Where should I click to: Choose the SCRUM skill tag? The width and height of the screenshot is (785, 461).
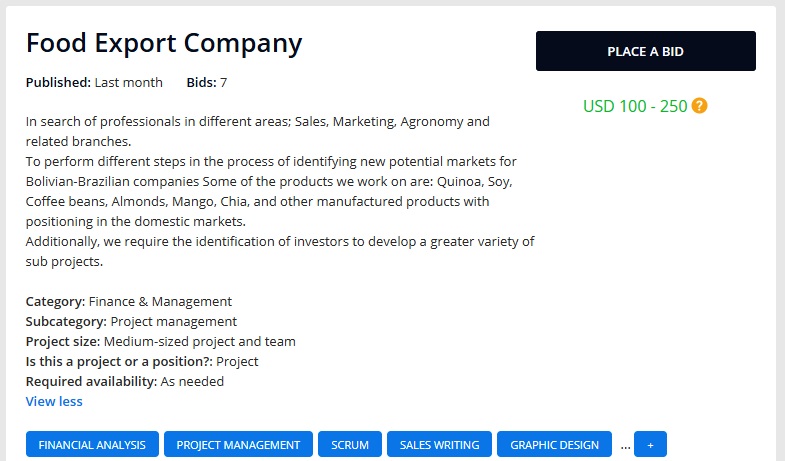[350, 445]
